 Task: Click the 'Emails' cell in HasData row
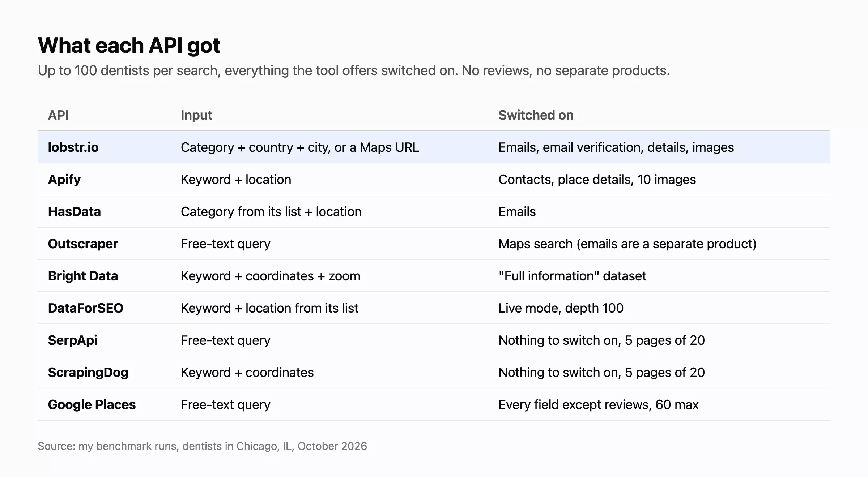tap(517, 211)
